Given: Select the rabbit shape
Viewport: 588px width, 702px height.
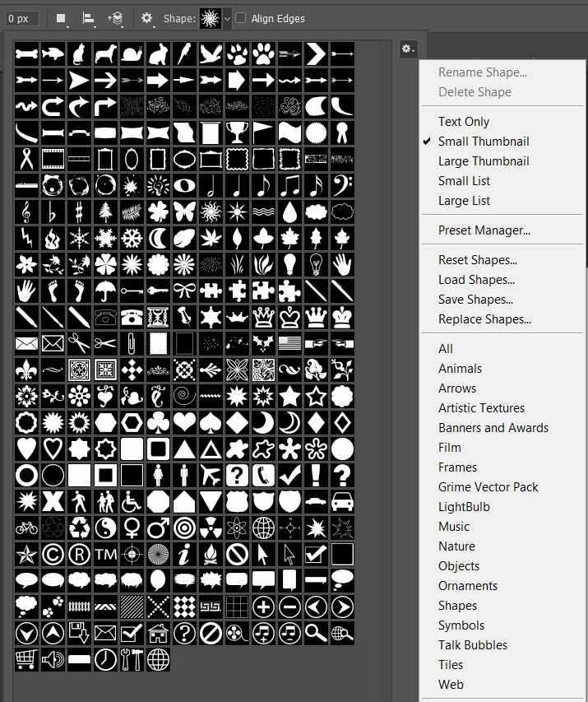Looking at the screenshot, I should [x=158, y=54].
